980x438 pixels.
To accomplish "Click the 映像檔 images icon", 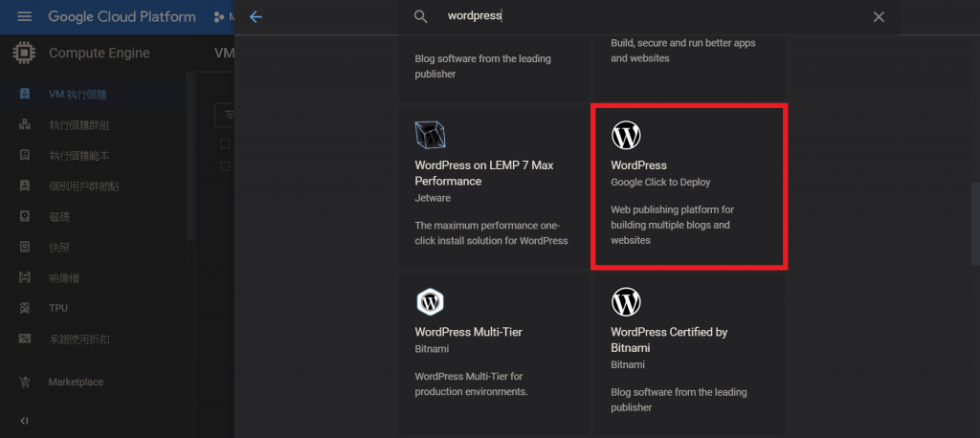I will click(x=25, y=278).
